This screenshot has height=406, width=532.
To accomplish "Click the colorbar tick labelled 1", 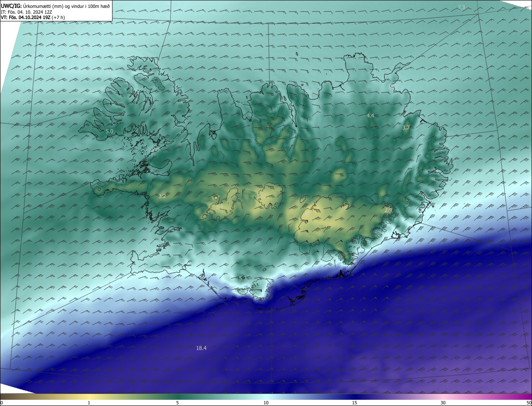I will (x=89, y=403).
